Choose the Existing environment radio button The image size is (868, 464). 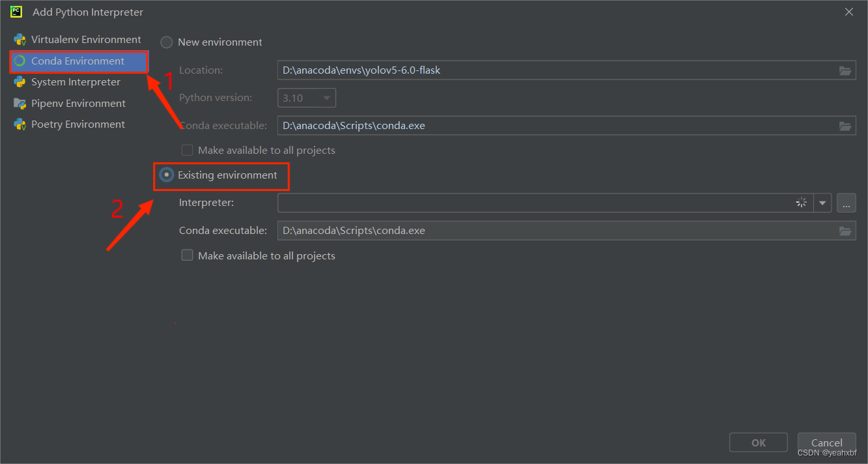coord(167,175)
